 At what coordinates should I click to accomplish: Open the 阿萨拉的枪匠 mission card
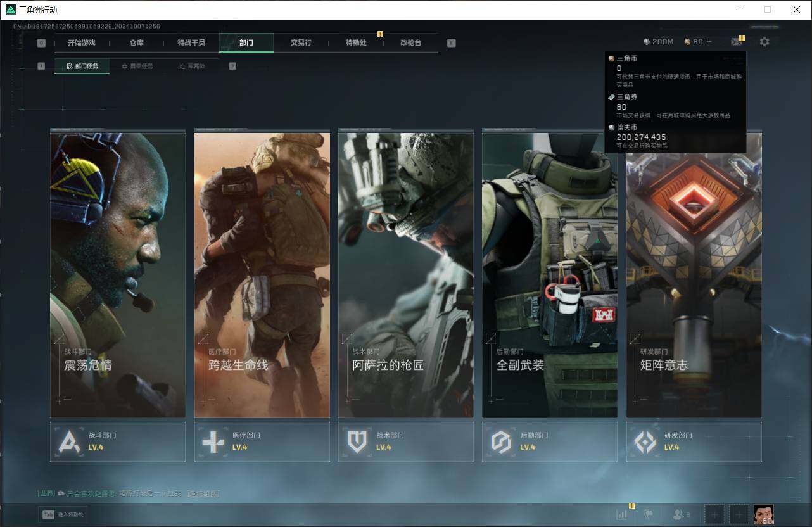[406, 274]
